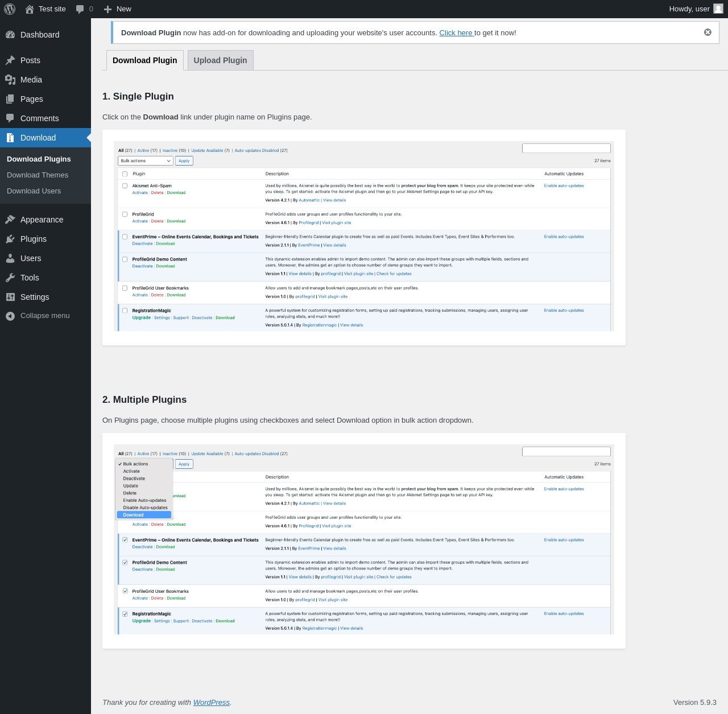The width and height of the screenshot is (728, 714).
Task: Open the WordPress link in footer
Action: click(211, 703)
